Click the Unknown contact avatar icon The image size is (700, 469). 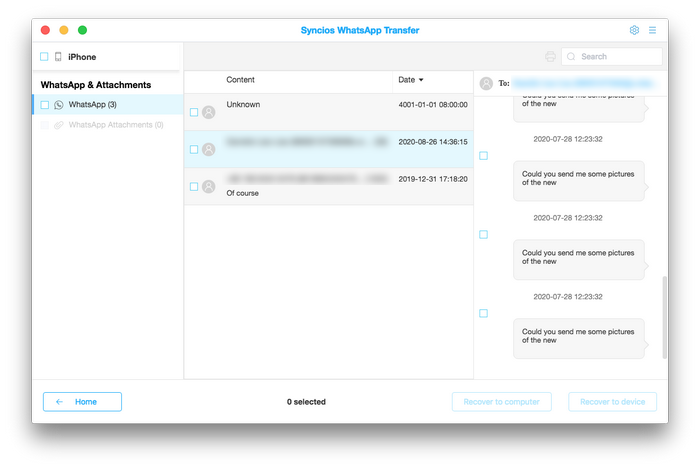click(x=208, y=112)
